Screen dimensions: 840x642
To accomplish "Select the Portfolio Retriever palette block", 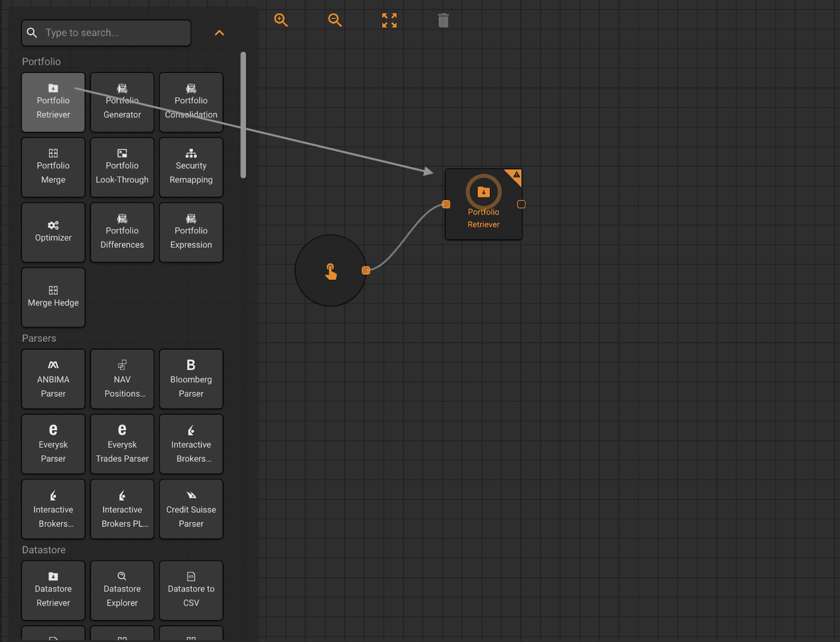I will (53, 102).
